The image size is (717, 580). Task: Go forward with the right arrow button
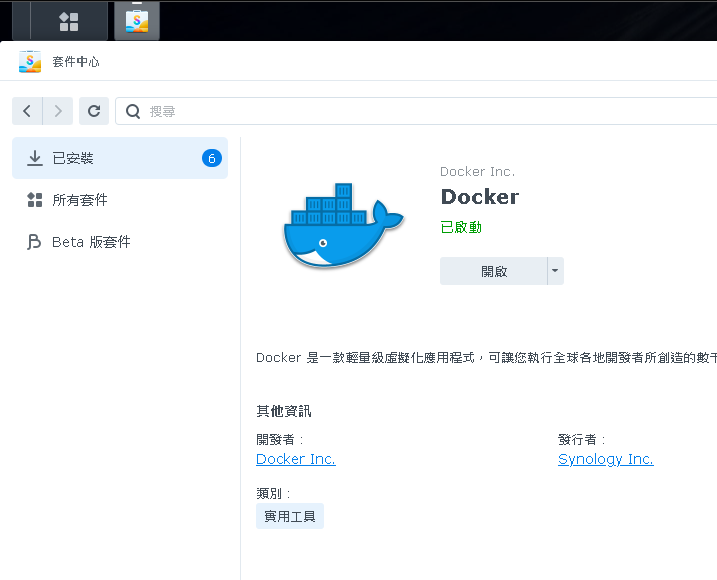point(59,111)
